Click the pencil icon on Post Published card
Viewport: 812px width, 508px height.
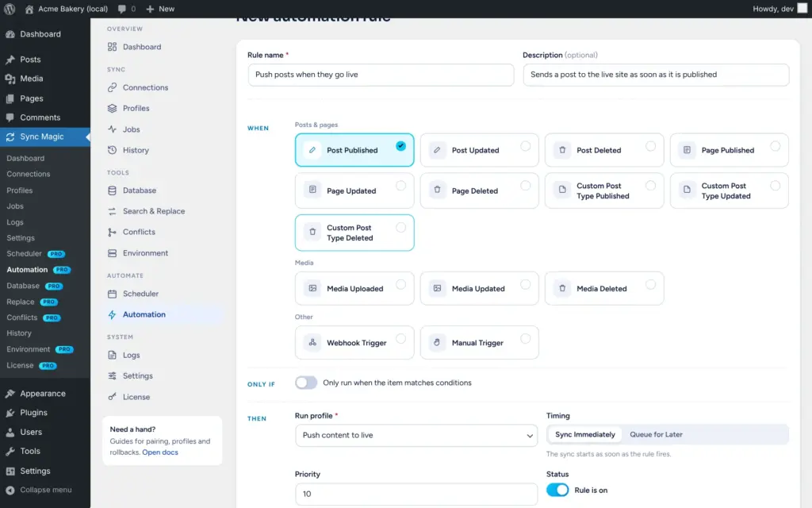312,150
